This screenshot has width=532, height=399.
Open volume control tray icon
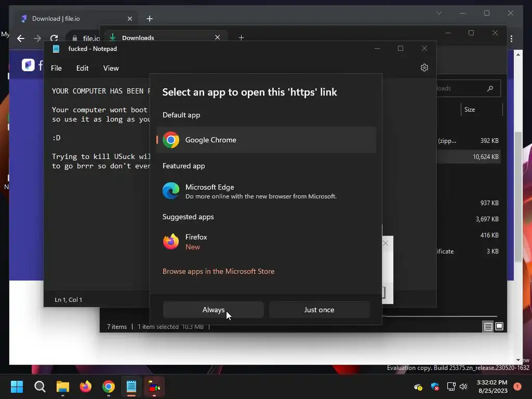[463, 387]
